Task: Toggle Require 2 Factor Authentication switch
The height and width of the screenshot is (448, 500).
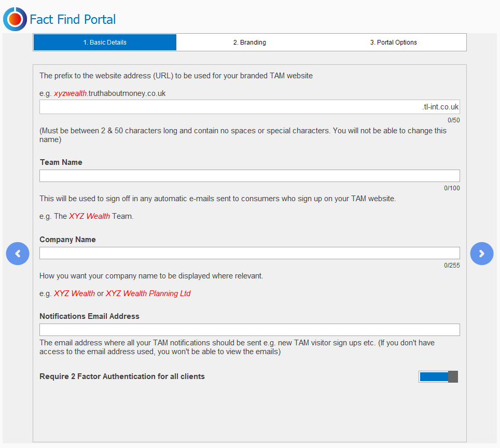Action: pos(438,377)
